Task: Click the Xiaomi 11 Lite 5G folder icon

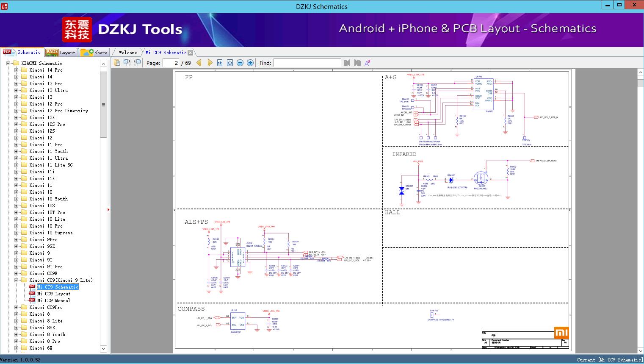Action: tap(24, 165)
